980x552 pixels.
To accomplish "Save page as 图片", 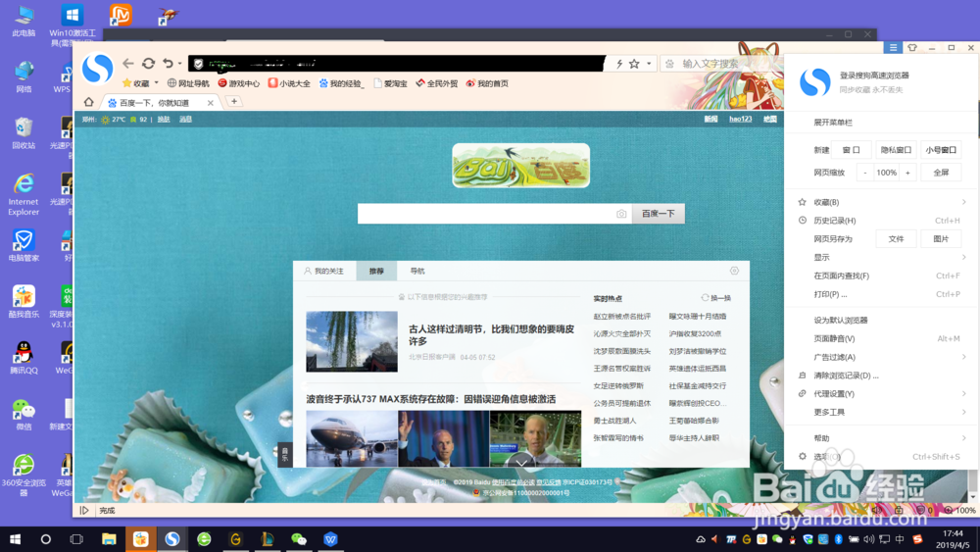I will pyautogui.click(x=941, y=239).
